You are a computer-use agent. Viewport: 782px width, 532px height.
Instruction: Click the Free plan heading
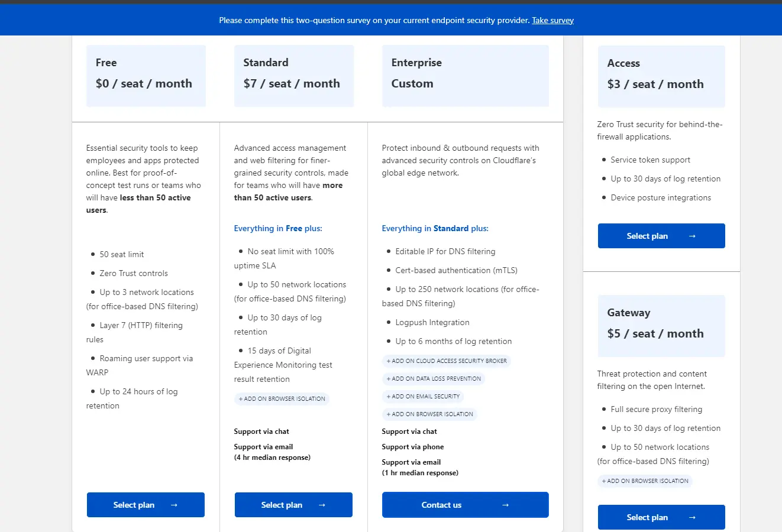[x=106, y=63]
